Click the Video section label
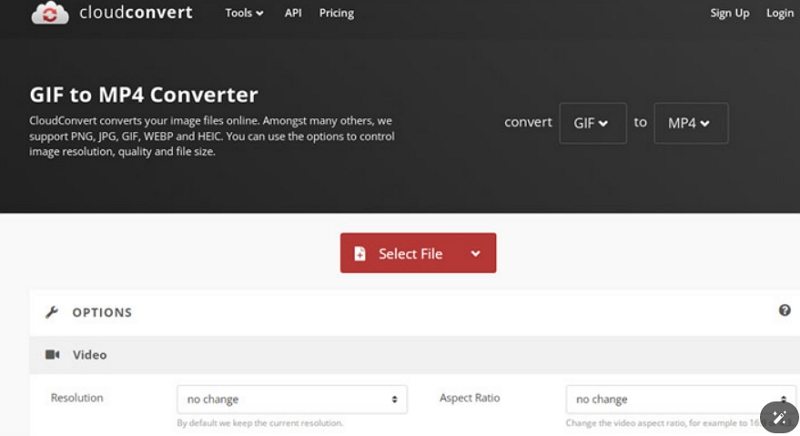The height and width of the screenshot is (436, 800). pyautogui.click(x=90, y=354)
